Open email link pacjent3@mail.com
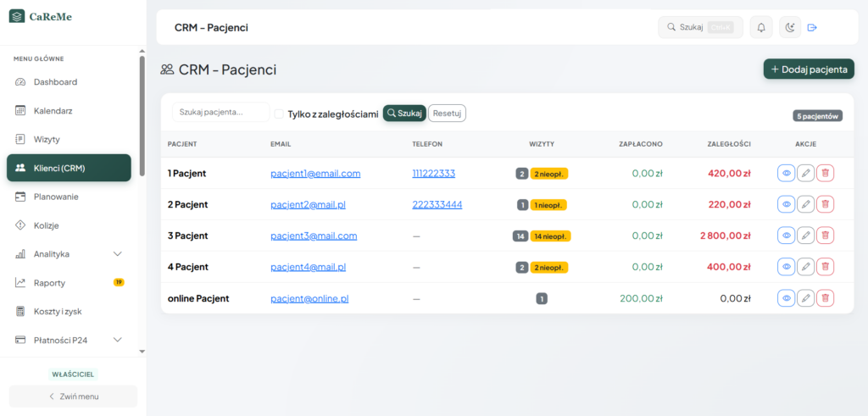This screenshot has height=416, width=868. [314, 236]
